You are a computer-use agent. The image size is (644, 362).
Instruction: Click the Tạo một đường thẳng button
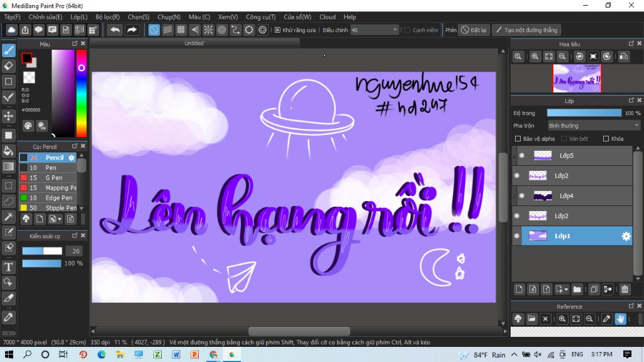pos(527,30)
